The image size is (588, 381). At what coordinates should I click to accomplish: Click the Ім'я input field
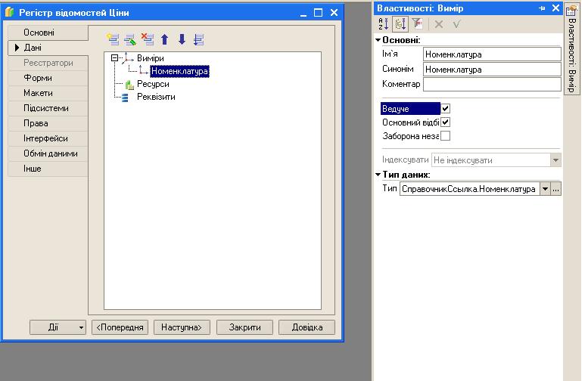pyautogui.click(x=492, y=54)
